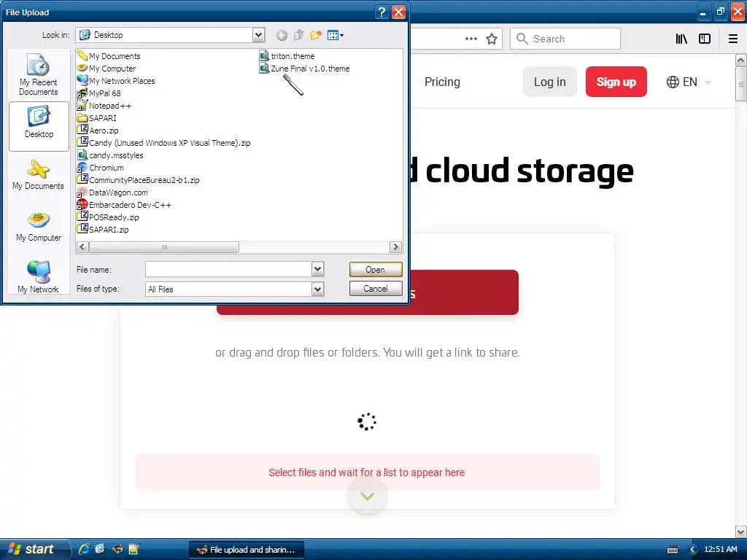
Task: Click the Cancel button
Action: click(376, 289)
